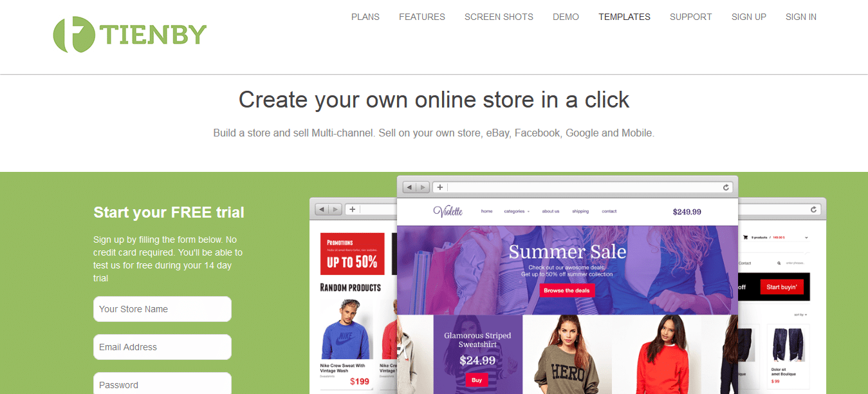Open the SCREEN SHOTS page
The width and height of the screenshot is (868, 394).
click(499, 17)
